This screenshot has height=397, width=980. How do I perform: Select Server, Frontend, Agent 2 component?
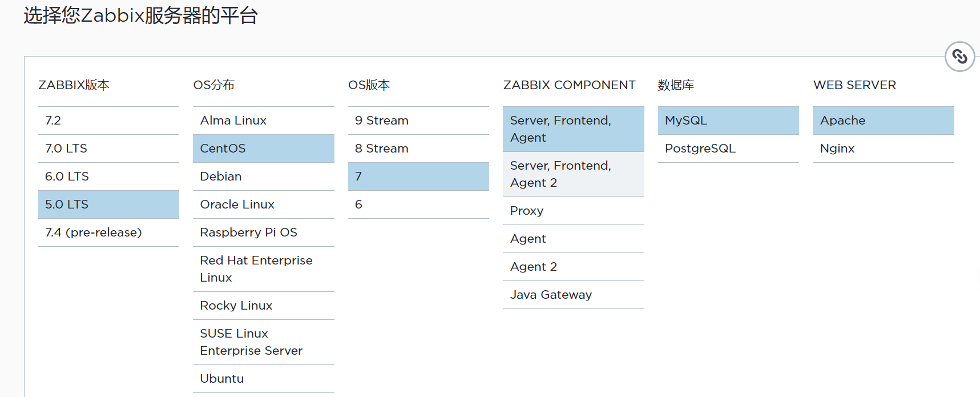coord(573,174)
